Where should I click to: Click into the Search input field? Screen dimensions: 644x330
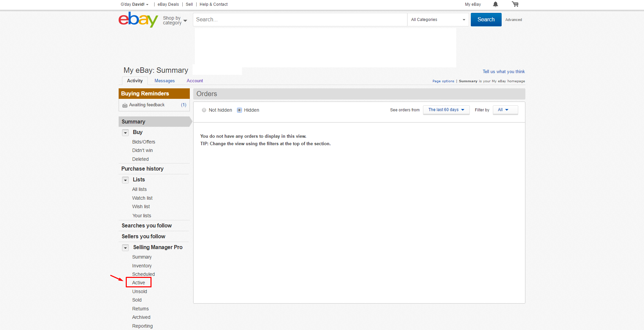coord(300,20)
